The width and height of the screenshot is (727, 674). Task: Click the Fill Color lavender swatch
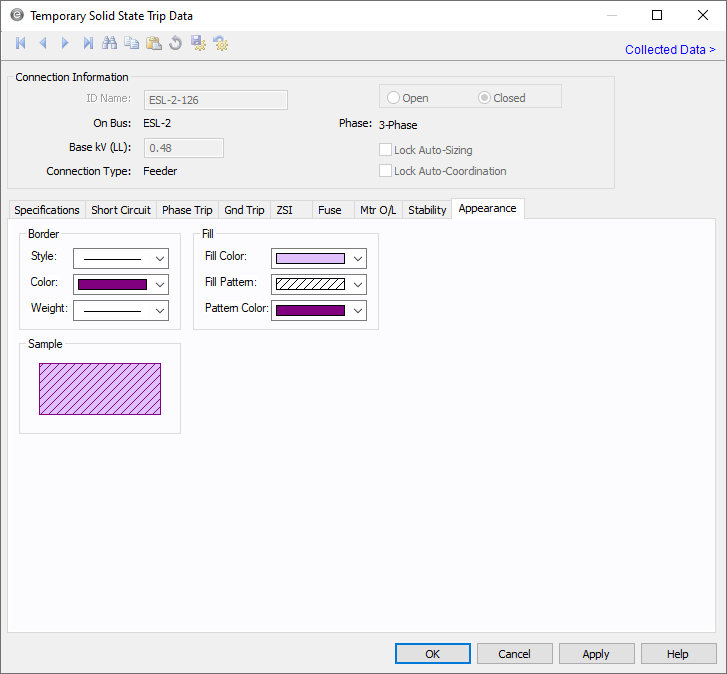click(x=310, y=258)
